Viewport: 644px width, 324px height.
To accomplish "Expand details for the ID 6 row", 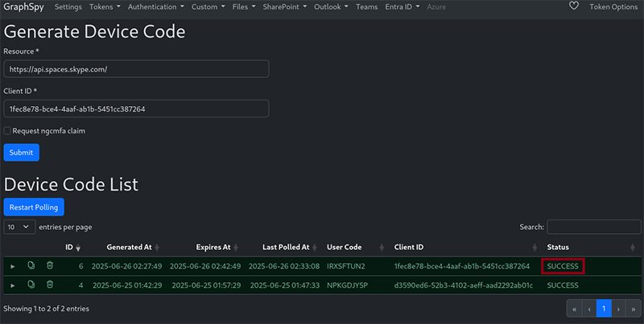I will pos(13,266).
